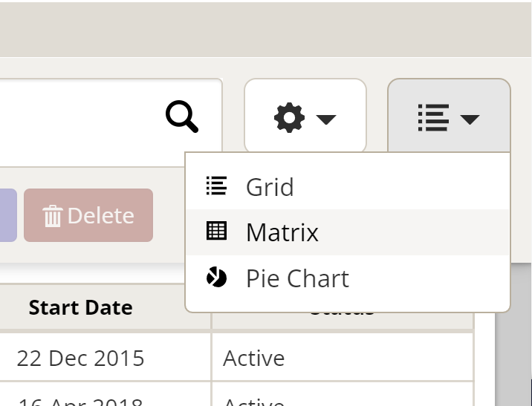Image resolution: width=532 pixels, height=406 pixels.
Task: Click the trash can icon on Delete
Action: pos(52,216)
